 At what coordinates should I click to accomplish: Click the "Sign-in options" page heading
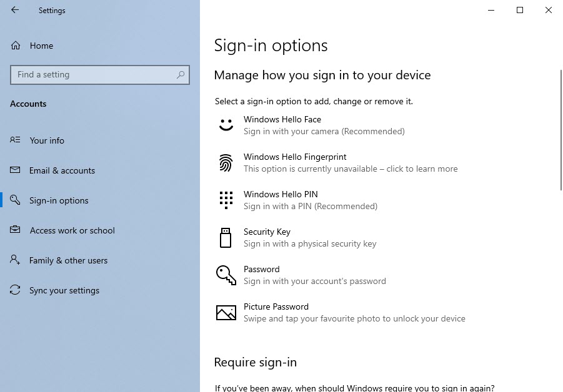click(271, 46)
